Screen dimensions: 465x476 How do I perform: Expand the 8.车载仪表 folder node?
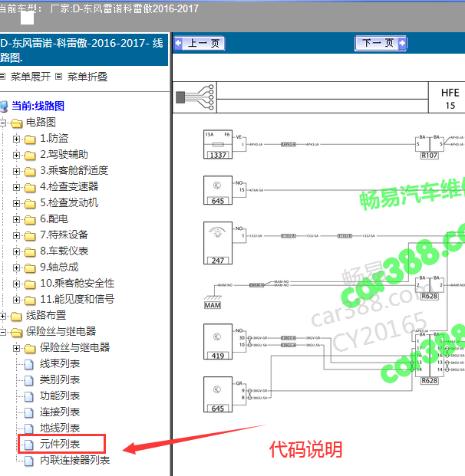[16, 251]
